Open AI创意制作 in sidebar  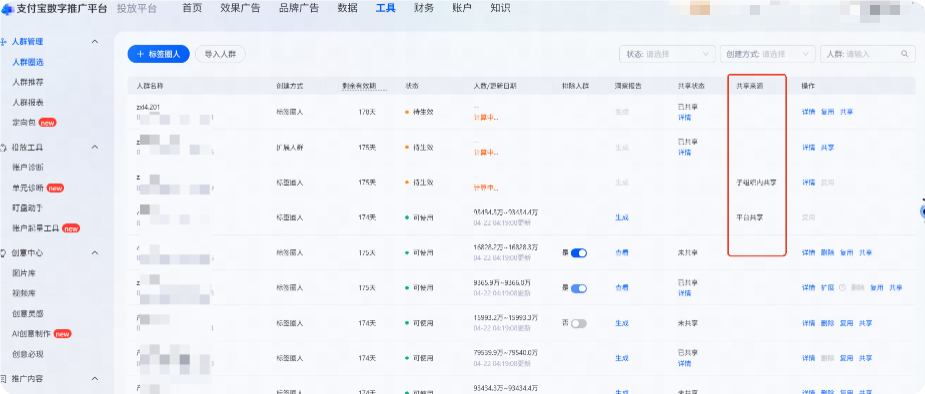click(32, 334)
